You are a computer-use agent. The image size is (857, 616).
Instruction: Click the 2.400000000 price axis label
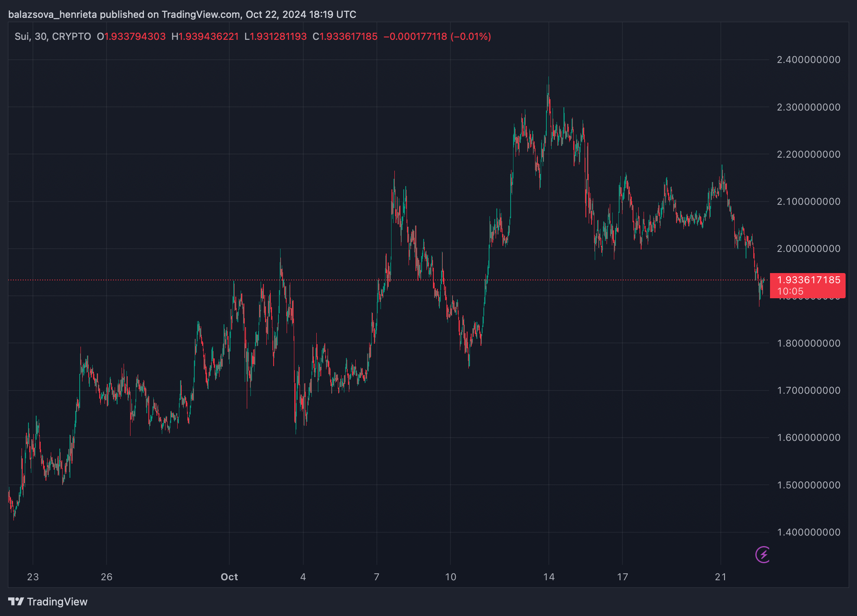coord(808,60)
